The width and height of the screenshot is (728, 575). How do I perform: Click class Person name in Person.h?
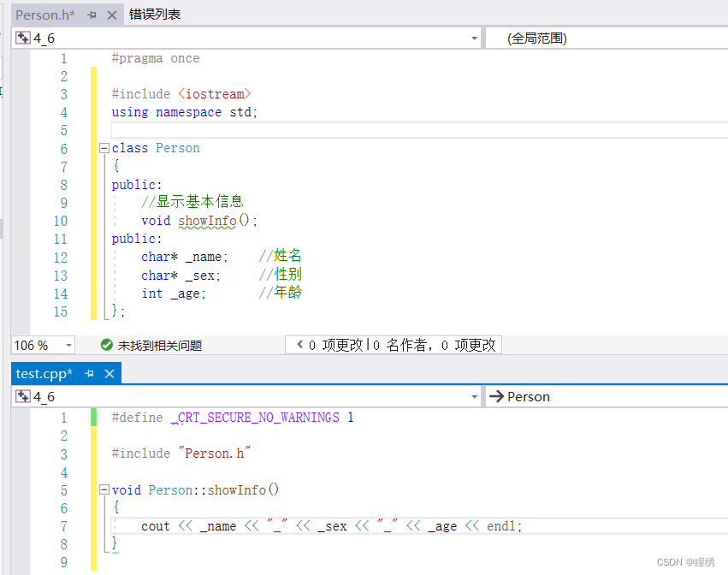click(x=177, y=148)
